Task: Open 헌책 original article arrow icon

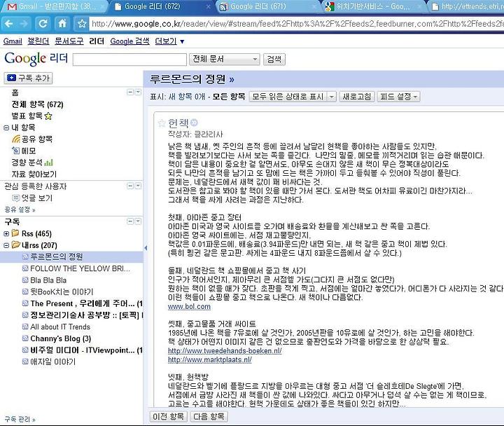Action: (x=194, y=123)
